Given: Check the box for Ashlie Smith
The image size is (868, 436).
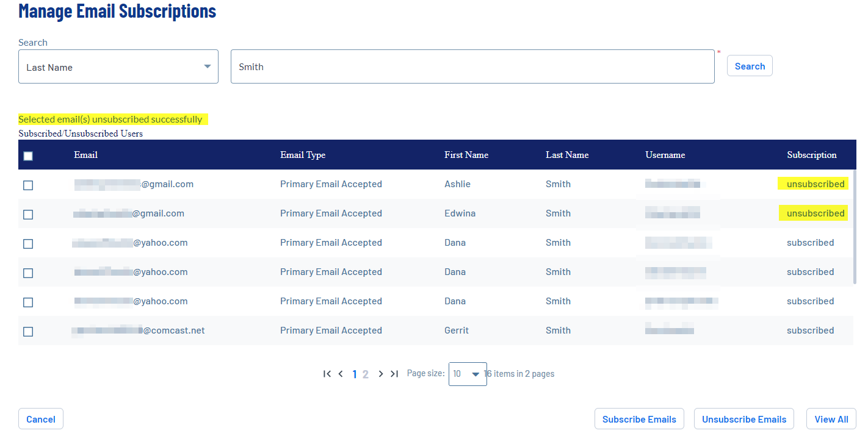Looking at the screenshot, I should click(28, 185).
